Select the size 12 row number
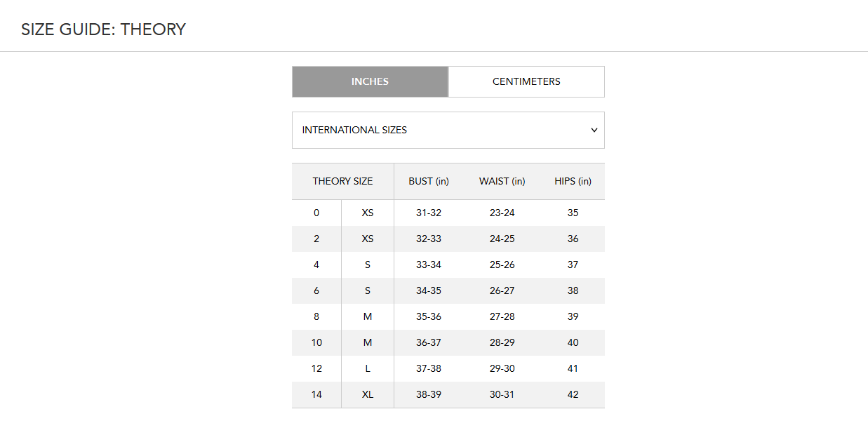 316,368
